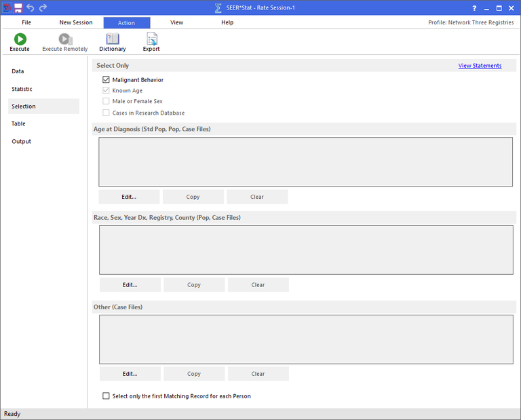Click the green Execute icon
Image resolution: width=521 pixels, height=420 pixels.
point(20,39)
